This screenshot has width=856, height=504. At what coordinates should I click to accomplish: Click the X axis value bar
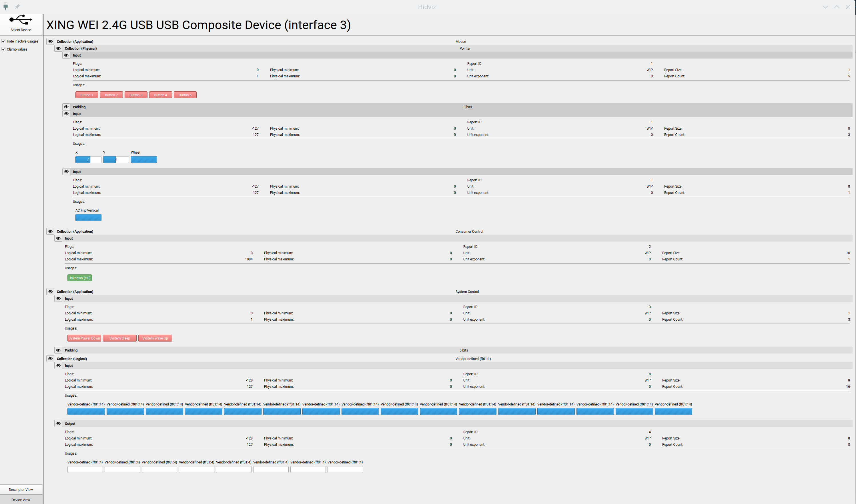coord(88,160)
